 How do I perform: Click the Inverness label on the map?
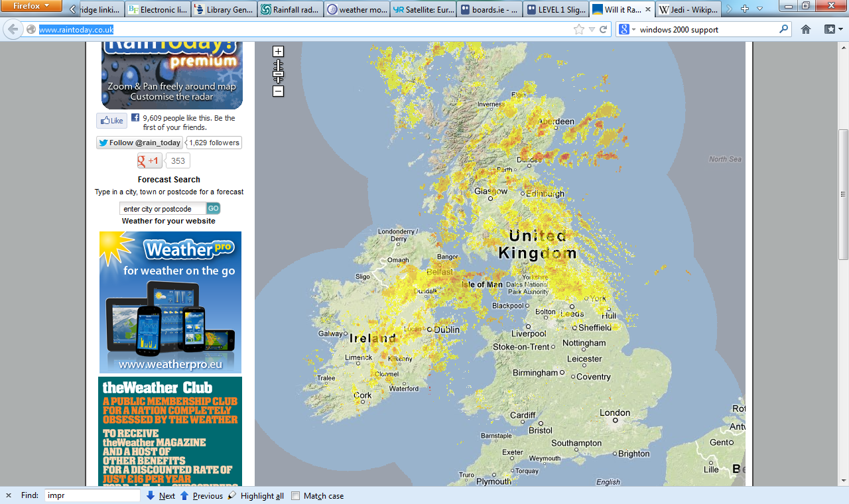(x=490, y=104)
